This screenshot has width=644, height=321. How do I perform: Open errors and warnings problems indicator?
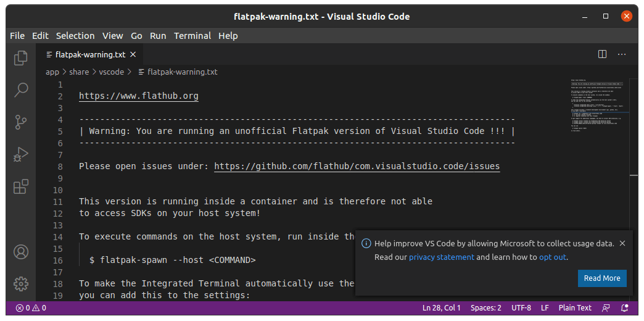pyautogui.click(x=31, y=307)
